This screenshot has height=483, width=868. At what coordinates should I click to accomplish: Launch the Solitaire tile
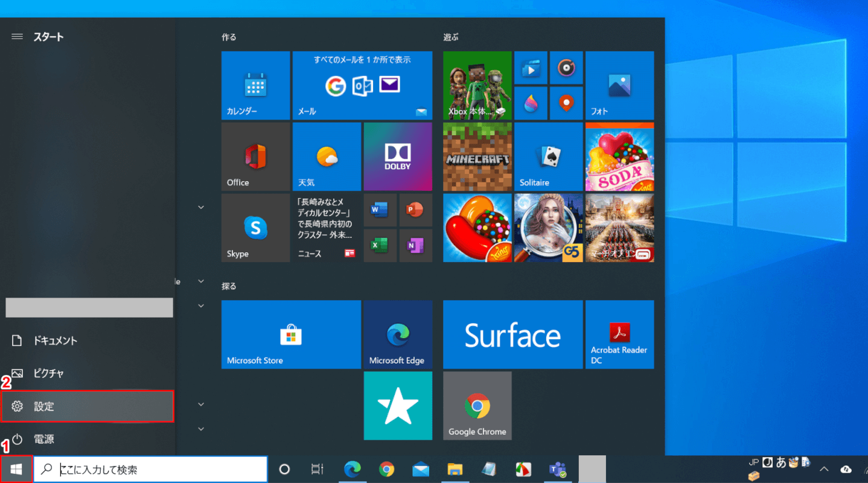(549, 156)
